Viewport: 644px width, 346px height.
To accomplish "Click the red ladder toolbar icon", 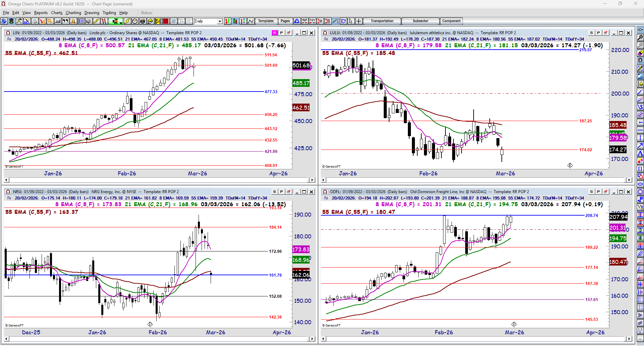I will 104,21.
